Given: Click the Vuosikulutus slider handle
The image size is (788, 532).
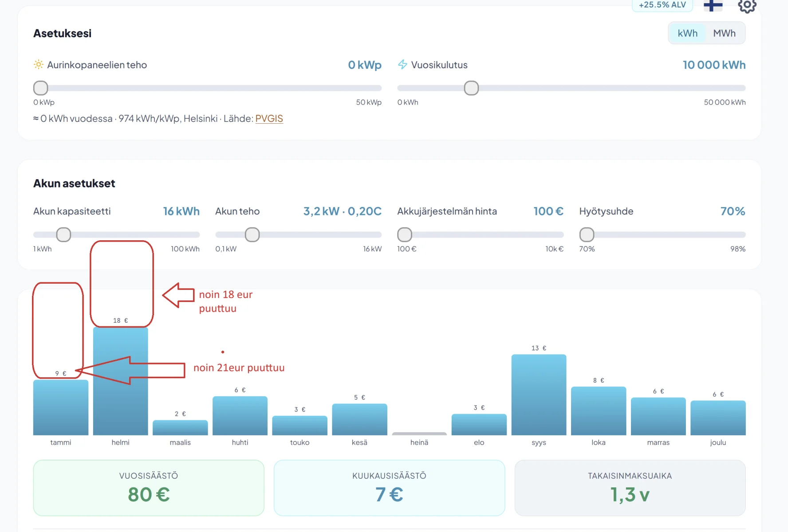Looking at the screenshot, I should pyautogui.click(x=471, y=88).
